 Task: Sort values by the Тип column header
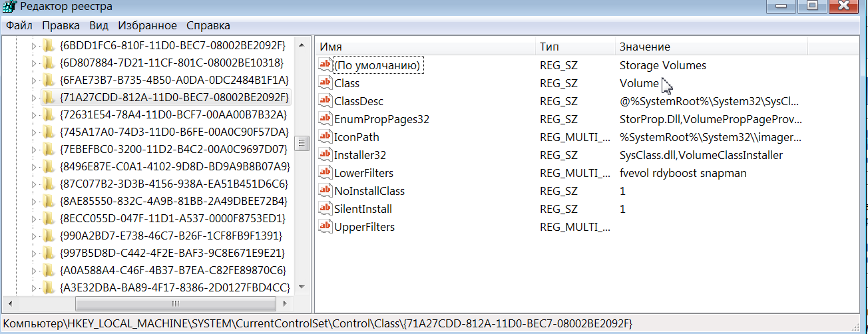(x=575, y=47)
